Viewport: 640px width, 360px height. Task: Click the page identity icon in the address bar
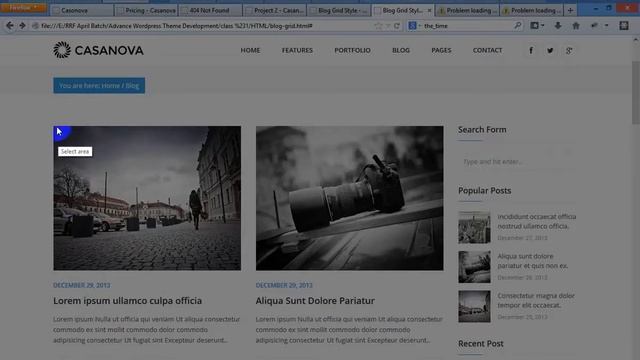(x=36, y=26)
